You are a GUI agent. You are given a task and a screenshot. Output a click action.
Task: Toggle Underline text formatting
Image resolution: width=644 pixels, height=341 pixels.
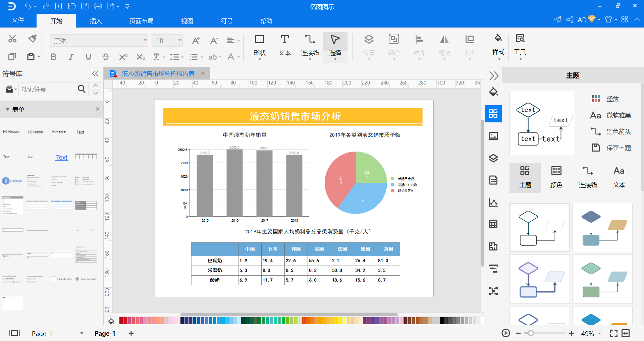pos(88,57)
